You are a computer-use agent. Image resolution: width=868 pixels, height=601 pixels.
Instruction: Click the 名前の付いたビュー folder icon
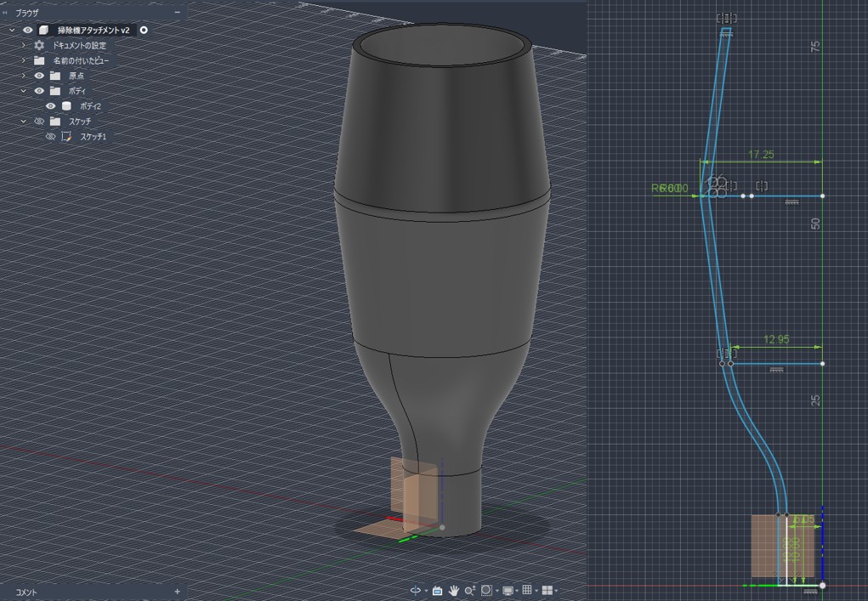[x=39, y=60]
